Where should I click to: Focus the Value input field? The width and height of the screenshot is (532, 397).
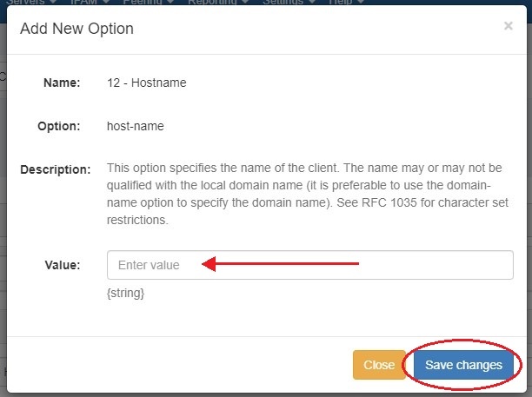coord(310,265)
